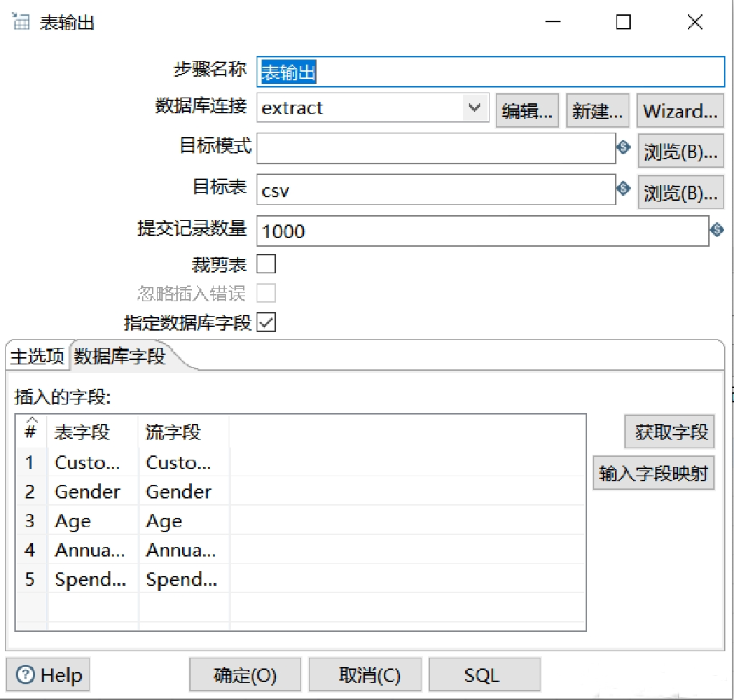Click the 输入字段映射 button
The width and height of the screenshot is (734, 700).
coord(653,473)
